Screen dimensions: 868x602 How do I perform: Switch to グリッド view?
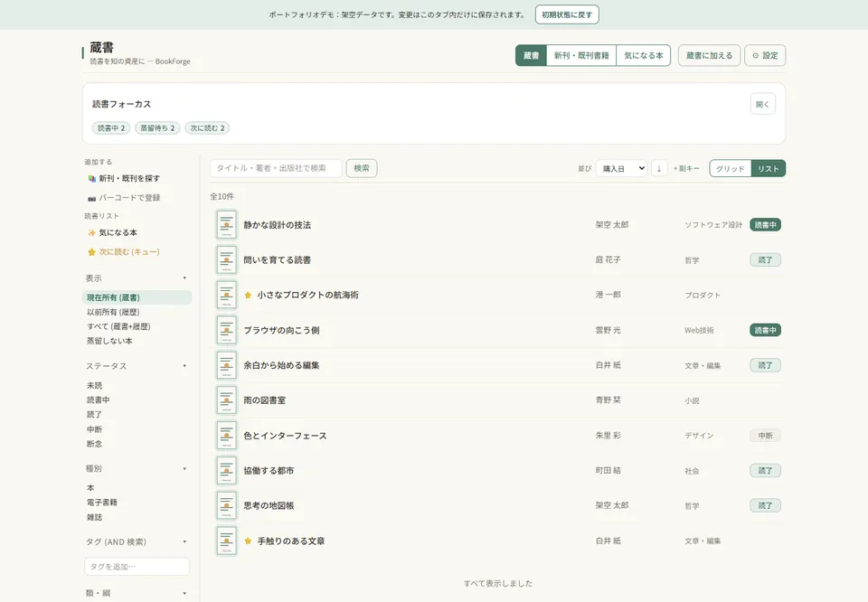tap(731, 168)
